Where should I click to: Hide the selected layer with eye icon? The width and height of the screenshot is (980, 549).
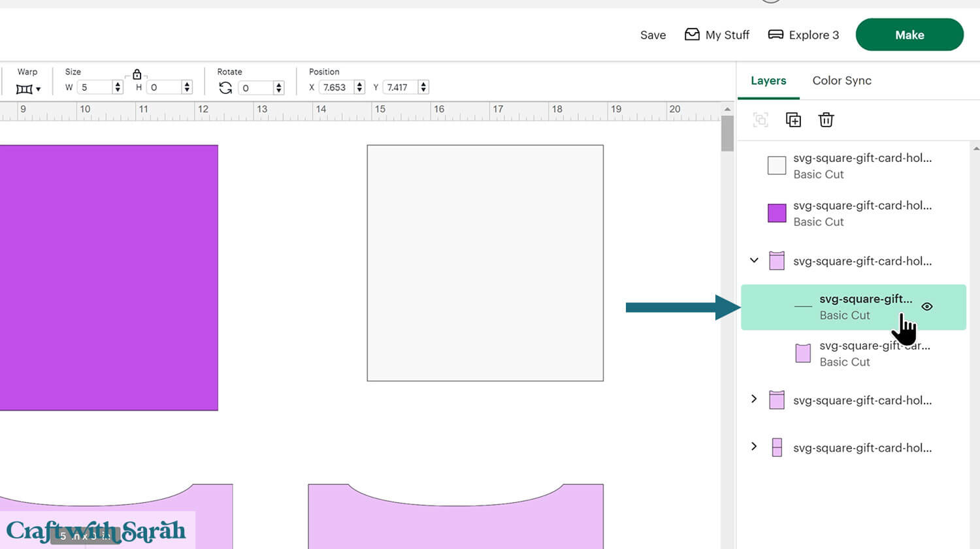(x=926, y=306)
